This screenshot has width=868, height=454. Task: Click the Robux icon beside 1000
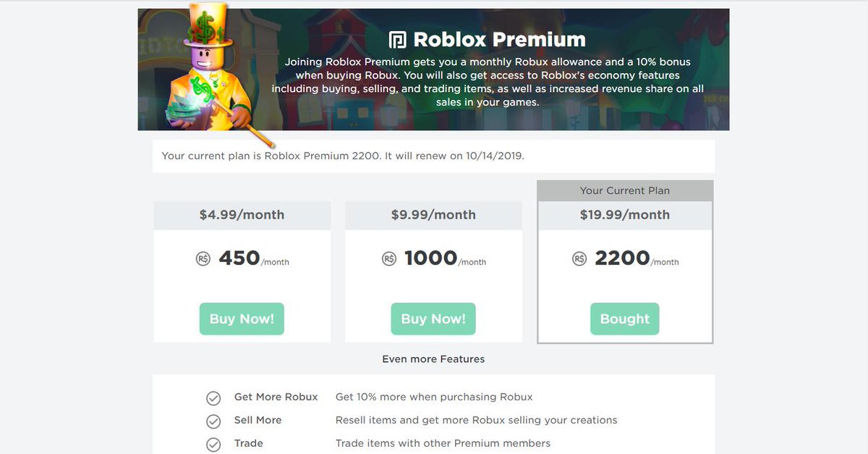click(389, 258)
